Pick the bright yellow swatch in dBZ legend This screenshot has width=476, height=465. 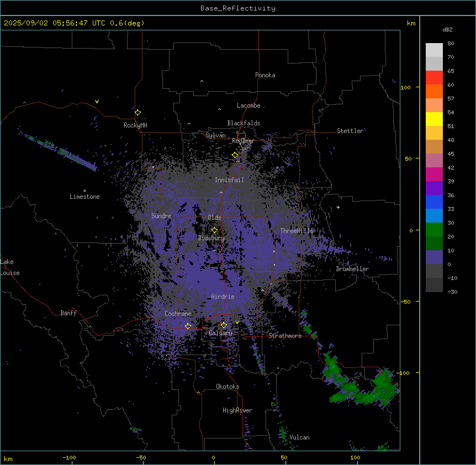(x=434, y=119)
